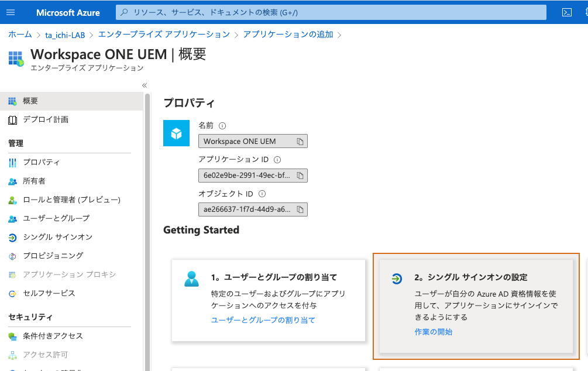This screenshot has width=588, height=371.
Task: Launch Cloud Shell from the top bar
Action: click(566, 12)
